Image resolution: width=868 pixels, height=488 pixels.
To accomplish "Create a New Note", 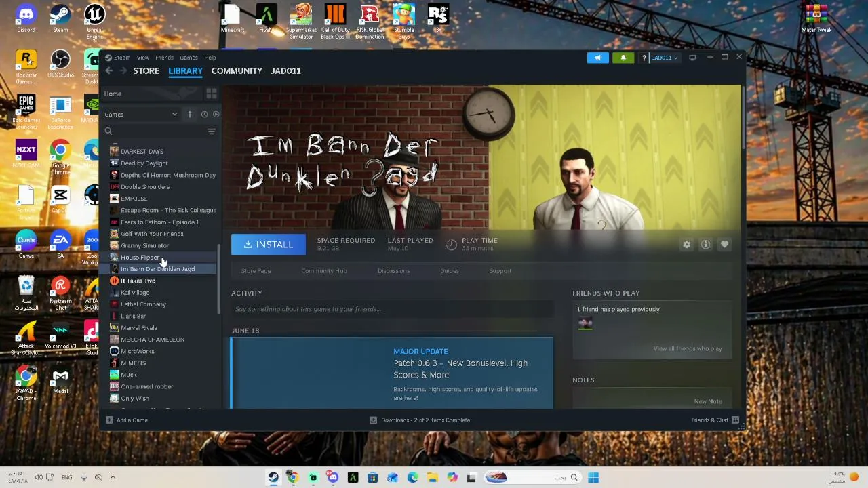I will 708,401.
